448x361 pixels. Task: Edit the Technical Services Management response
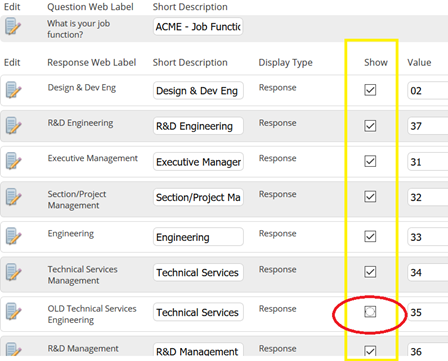click(13, 272)
